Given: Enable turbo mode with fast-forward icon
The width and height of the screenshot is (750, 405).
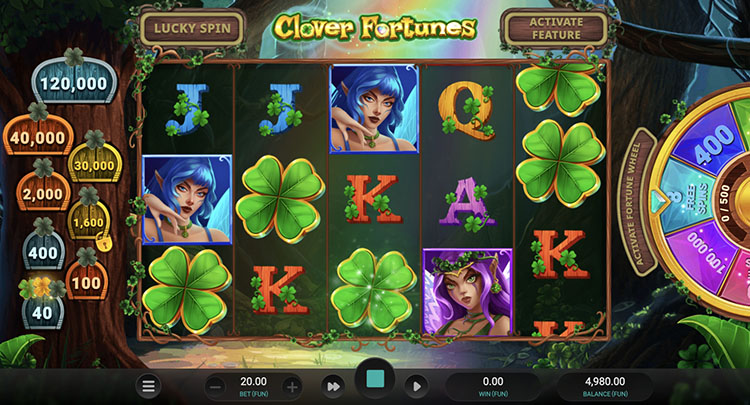Looking at the screenshot, I should 333,386.
